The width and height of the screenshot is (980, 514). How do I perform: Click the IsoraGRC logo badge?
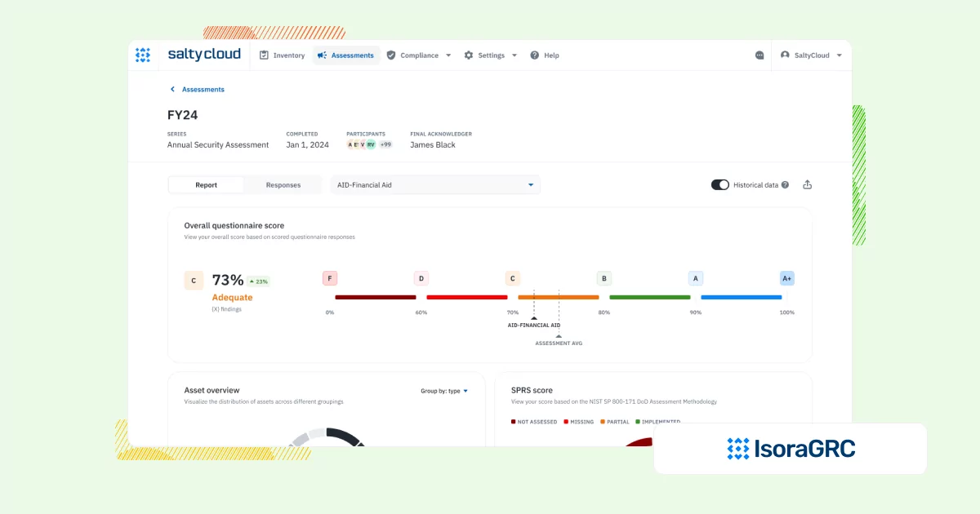tap(791, 449)
